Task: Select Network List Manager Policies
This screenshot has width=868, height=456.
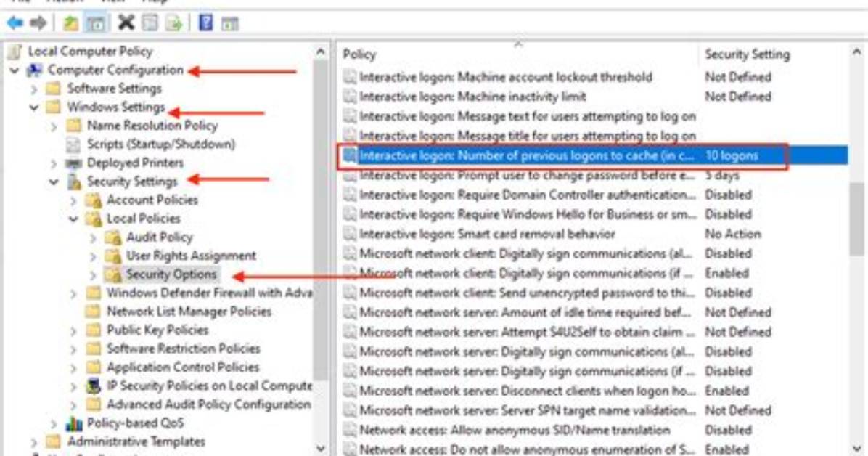Action: pos(189,312)
